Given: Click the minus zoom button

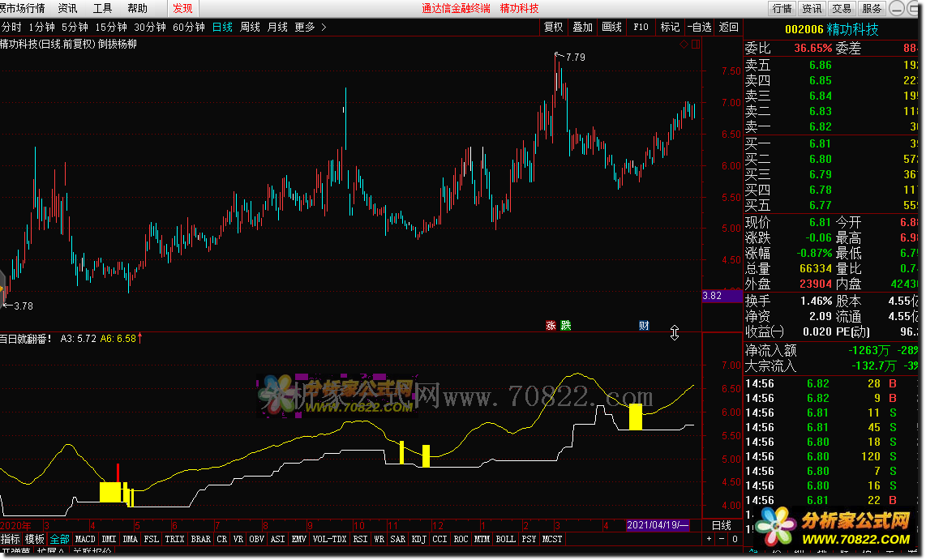Looking at the screenshot, I should point(722,539).
